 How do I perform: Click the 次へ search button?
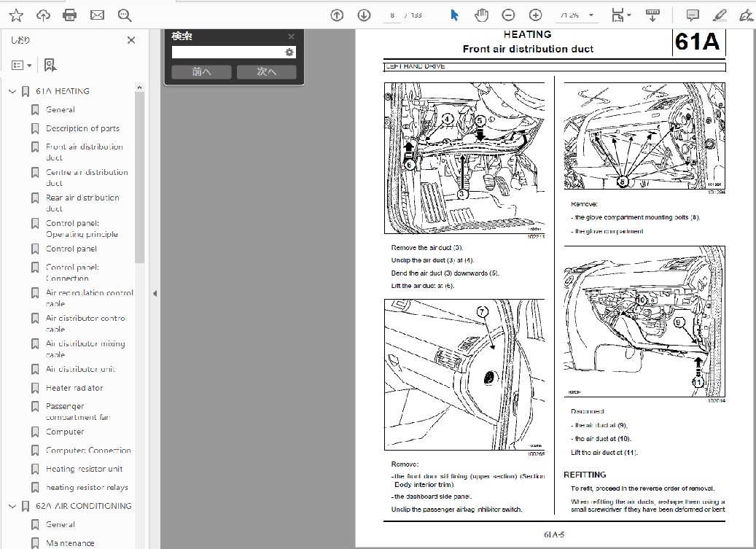pyautogui.click(x=266, y=71)
